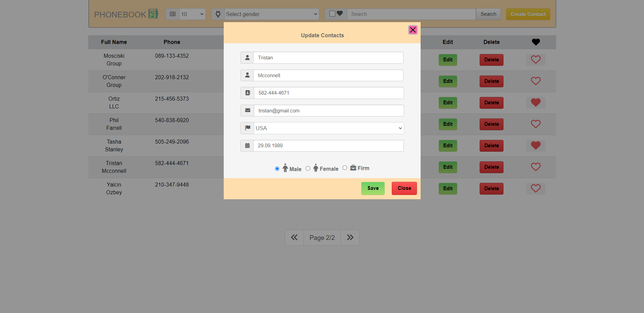Click the Create Contact button

[528, 14]
